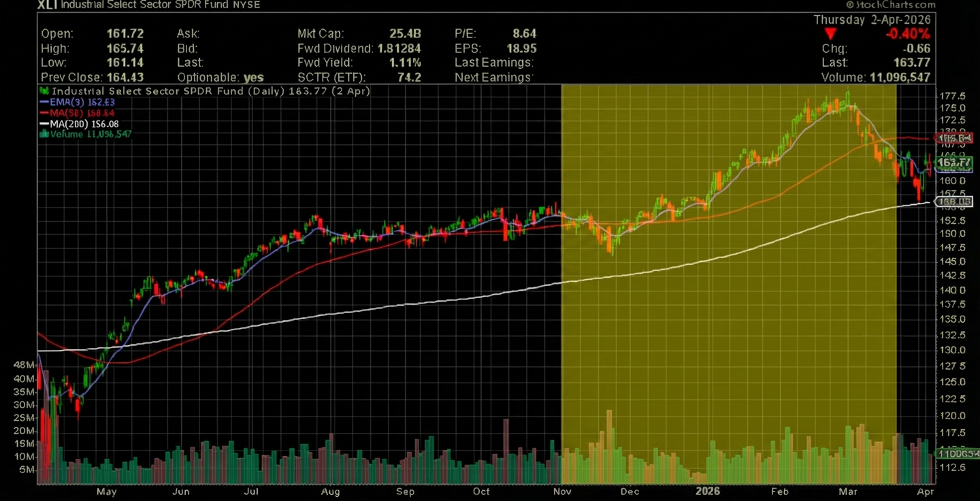
Task: Click the Nov label on the time axis
Action: (561, 491)
